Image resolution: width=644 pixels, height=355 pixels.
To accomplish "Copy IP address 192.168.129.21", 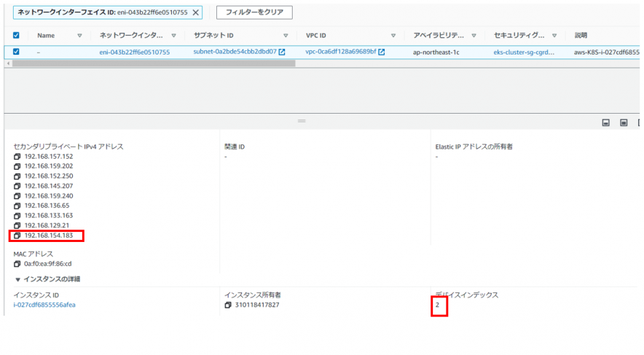I will pos(17,226).
